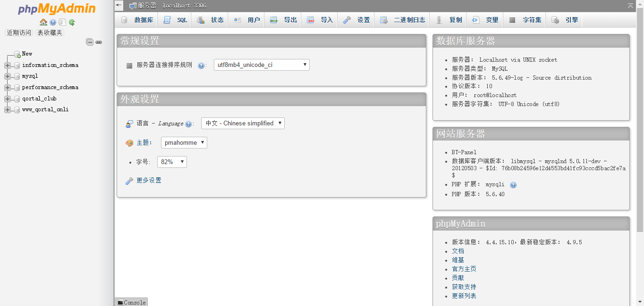Click database icon beside performance_schema

click(17, 88)
